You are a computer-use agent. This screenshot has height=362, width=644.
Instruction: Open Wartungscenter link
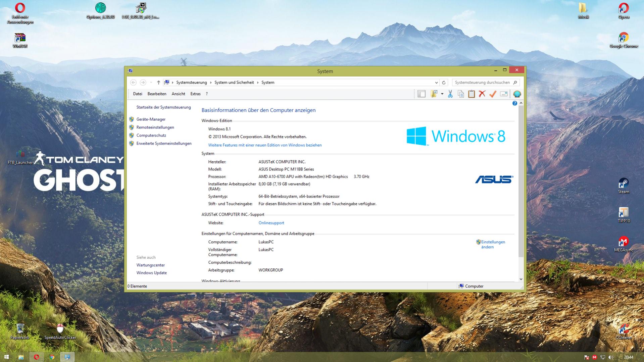[150, 265]
